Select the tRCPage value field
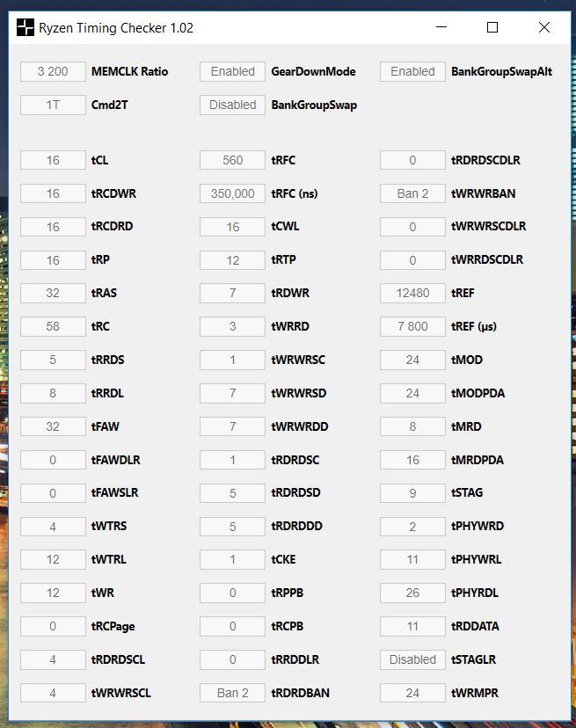 tap(53, 626)
